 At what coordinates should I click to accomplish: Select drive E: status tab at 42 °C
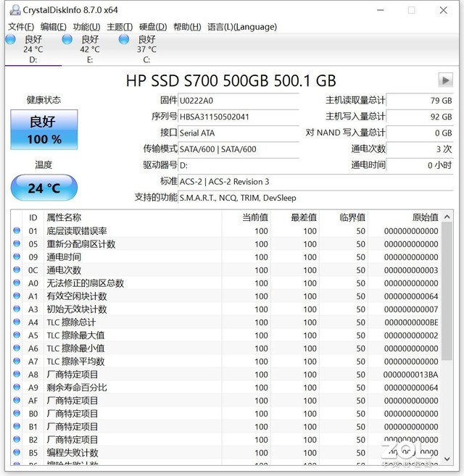tap(90, 49)
